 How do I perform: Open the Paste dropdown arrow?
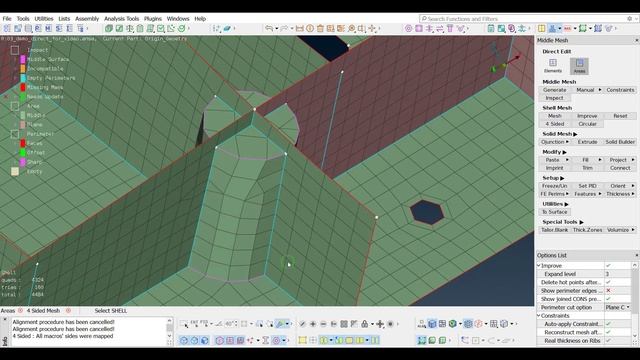[567, 160]
